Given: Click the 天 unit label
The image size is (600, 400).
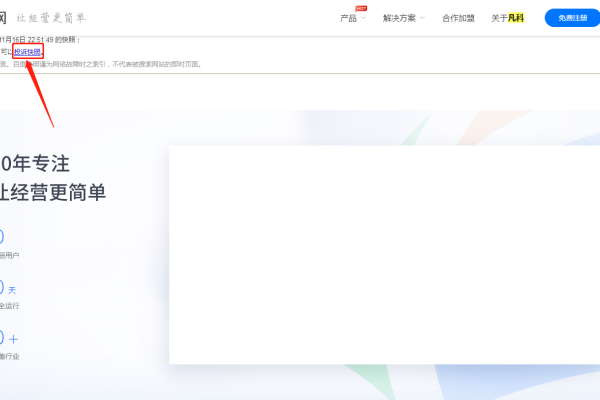Looking at the screenshot, I should (12, 290).
